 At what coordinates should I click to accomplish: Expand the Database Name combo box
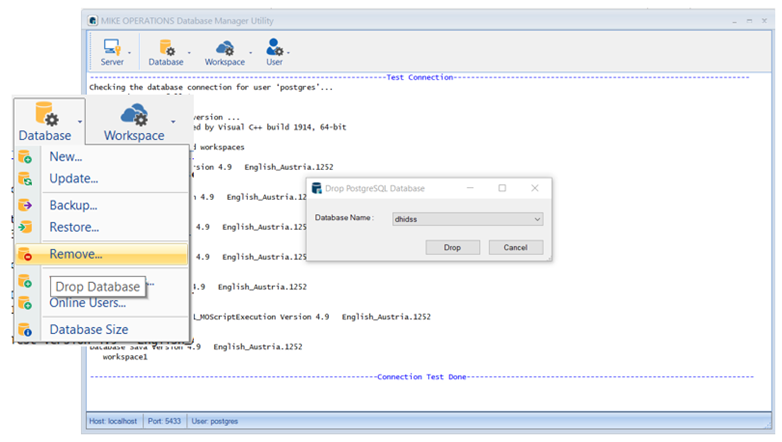point(537,219)
